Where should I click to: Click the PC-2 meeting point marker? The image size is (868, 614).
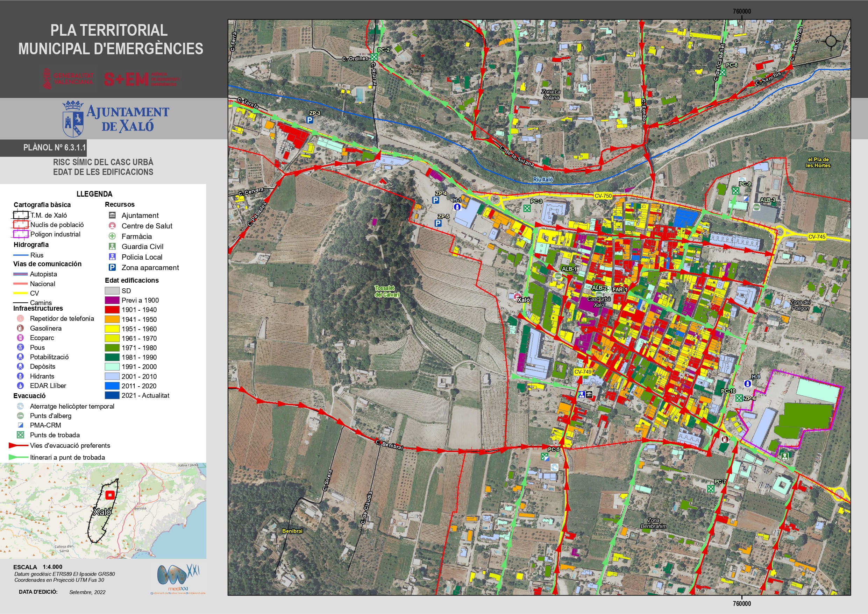(374, 57)
